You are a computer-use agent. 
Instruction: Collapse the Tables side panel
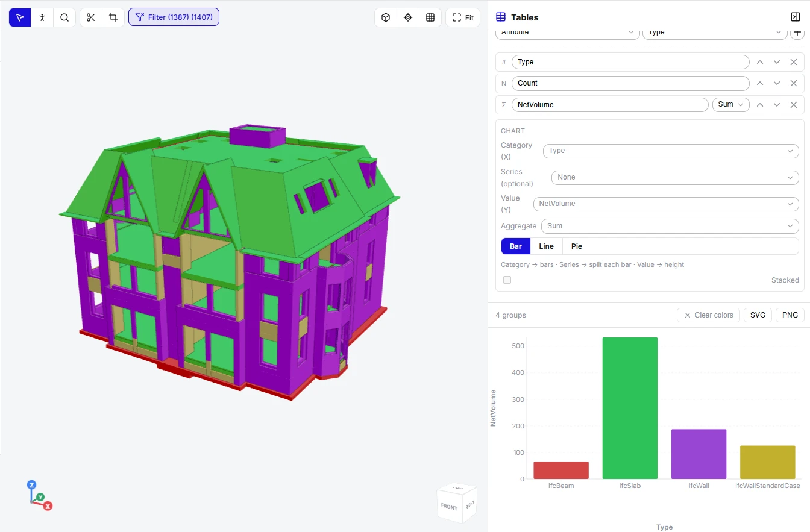(x=796, y=17)
